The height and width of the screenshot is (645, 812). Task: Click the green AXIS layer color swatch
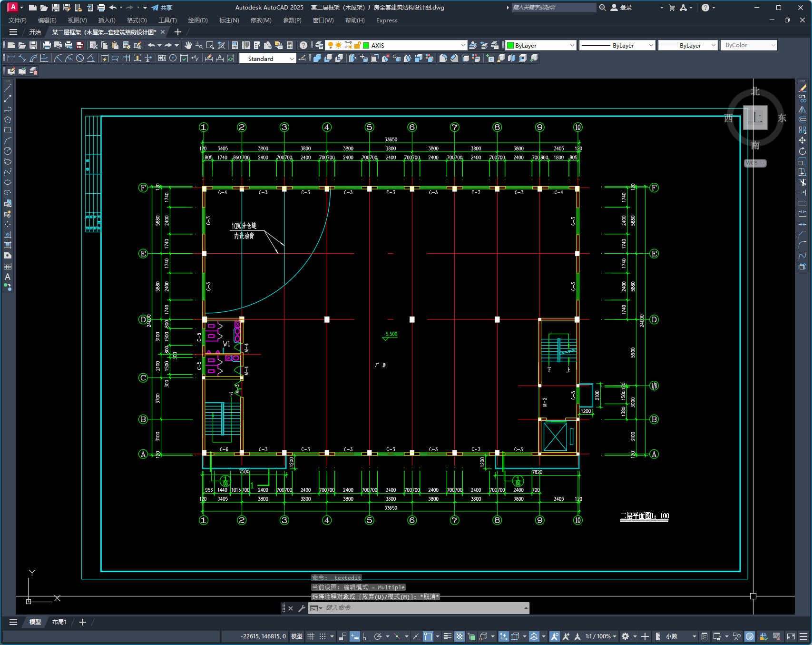pyautogui.click(x=366, y=45)
